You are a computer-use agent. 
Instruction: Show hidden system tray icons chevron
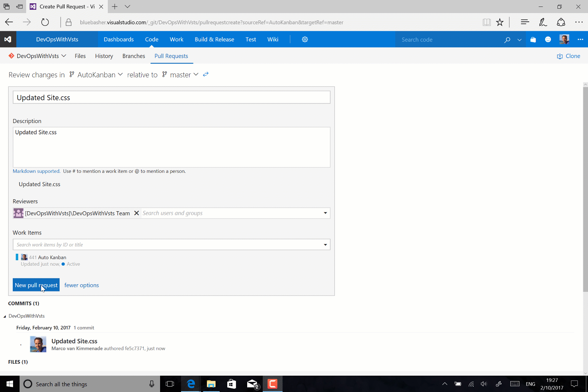[445, 384]
